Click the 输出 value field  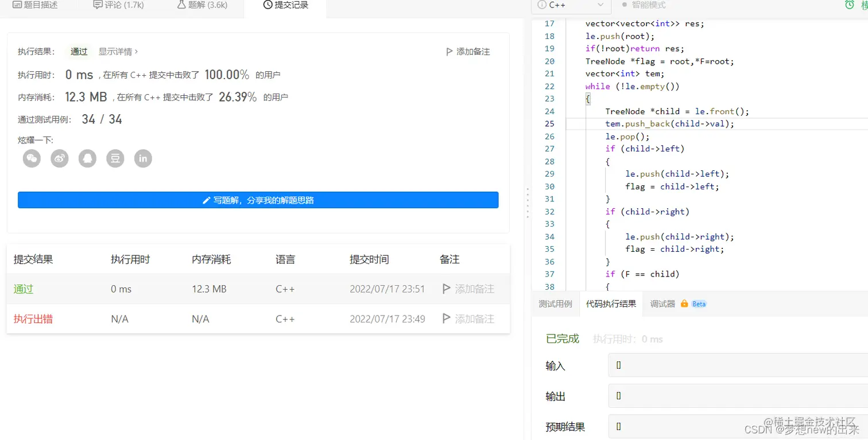(738, 396)
